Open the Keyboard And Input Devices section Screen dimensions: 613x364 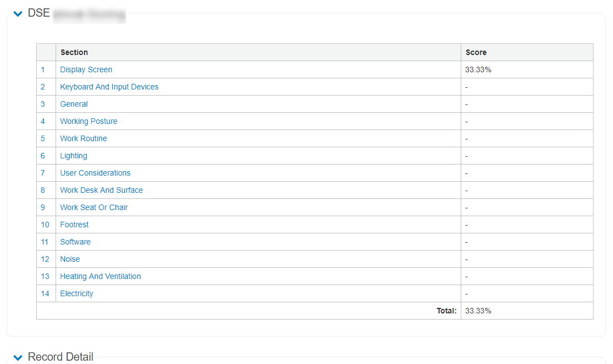coord(109,87)
